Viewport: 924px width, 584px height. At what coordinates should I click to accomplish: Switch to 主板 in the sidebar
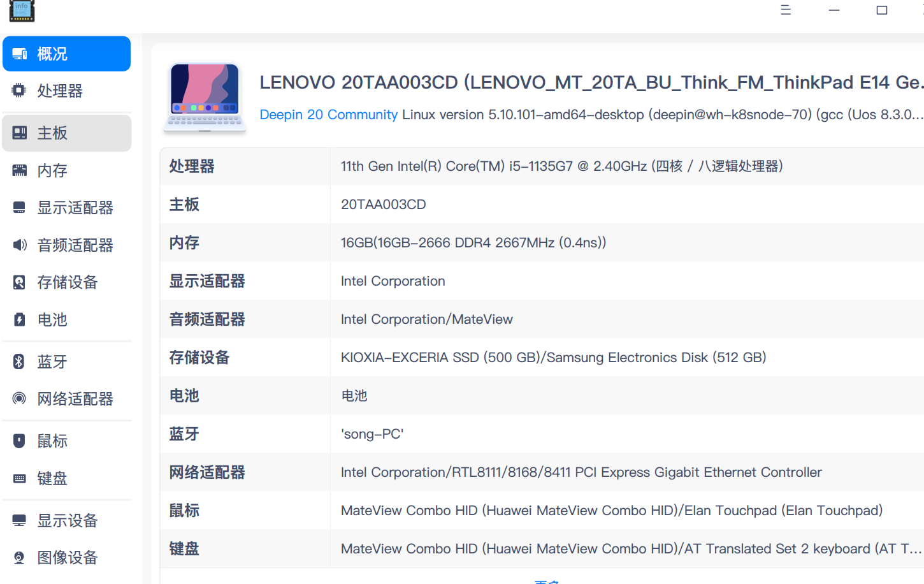66,133
